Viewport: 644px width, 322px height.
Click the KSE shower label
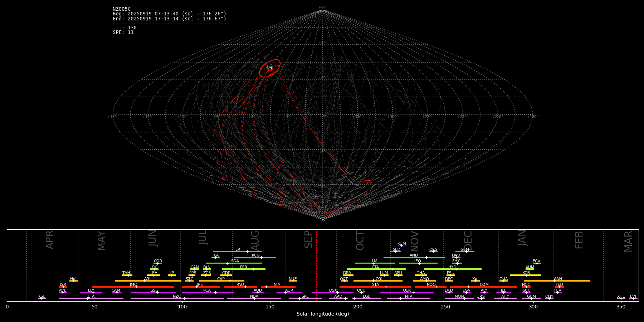click(42, 296)
